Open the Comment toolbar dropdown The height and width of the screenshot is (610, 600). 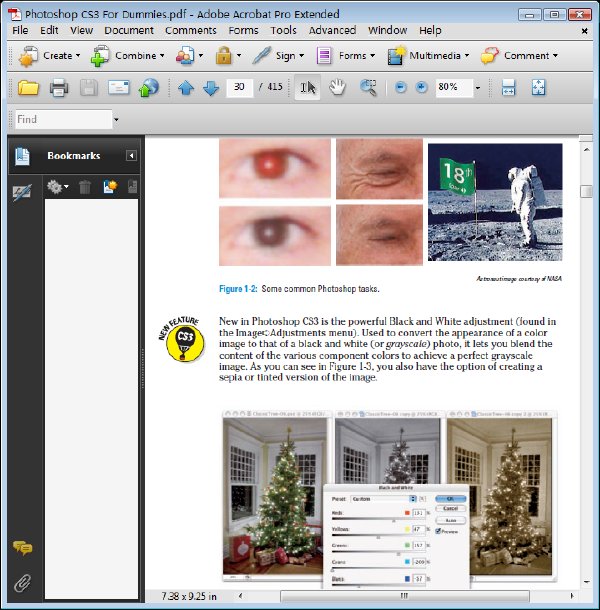(519, 56)
